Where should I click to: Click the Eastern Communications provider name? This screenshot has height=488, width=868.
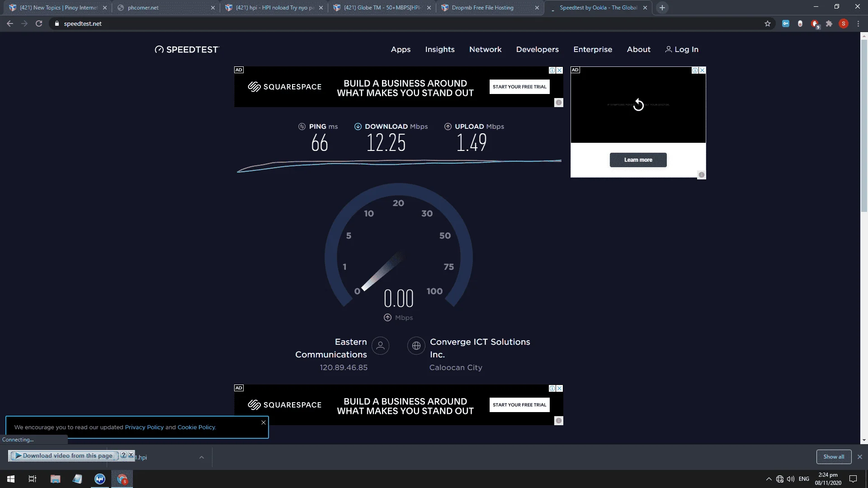(331, 348)
